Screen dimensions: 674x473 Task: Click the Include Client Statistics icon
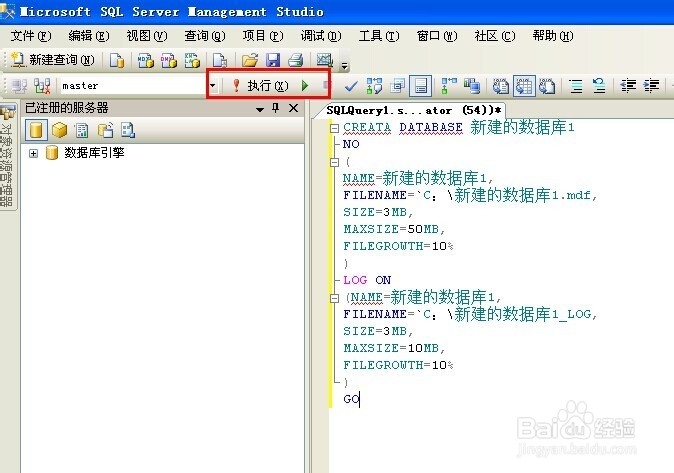tap(472, 86)
